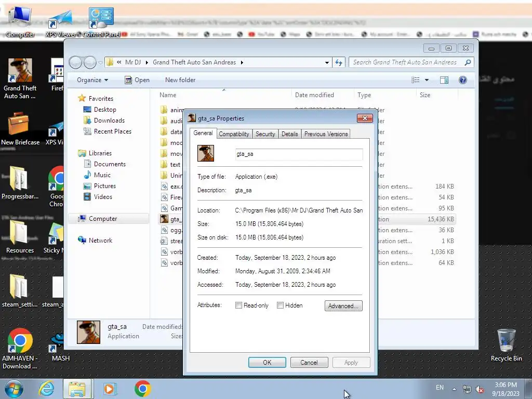Screen dimensions: 532x399
Task: Click the refresh button beside address bar
Action: [x=339, y=62]
